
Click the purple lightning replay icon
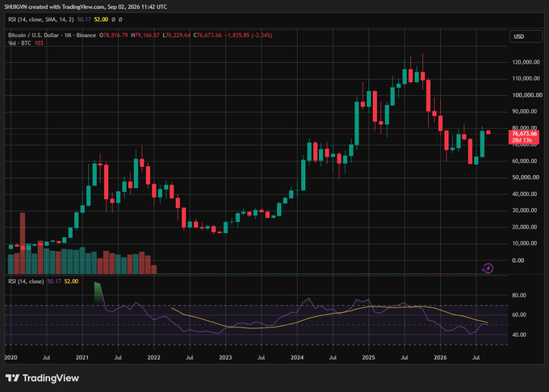point(488,269)
